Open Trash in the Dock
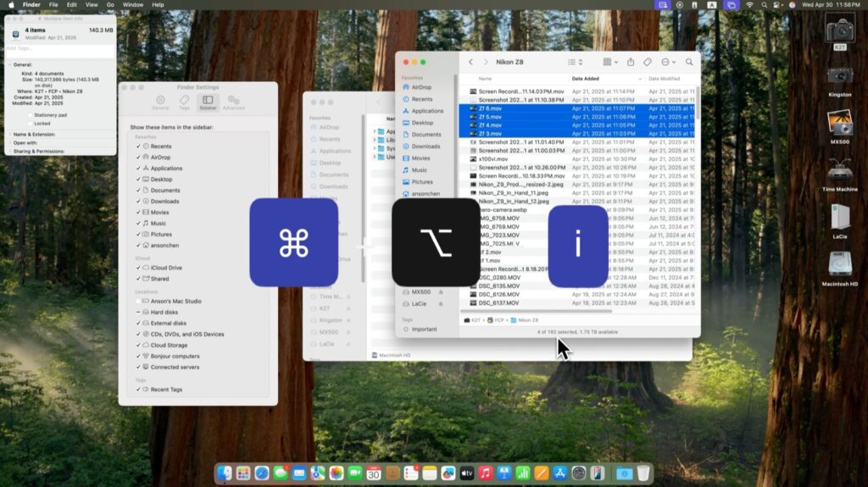The width and height of the screenshot is (868, 487). [x=643, y=473]
